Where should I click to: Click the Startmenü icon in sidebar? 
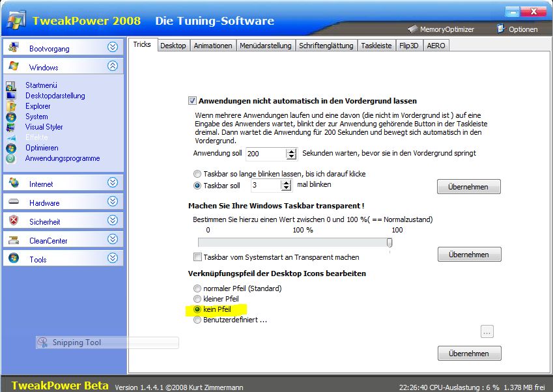(11, 86)
